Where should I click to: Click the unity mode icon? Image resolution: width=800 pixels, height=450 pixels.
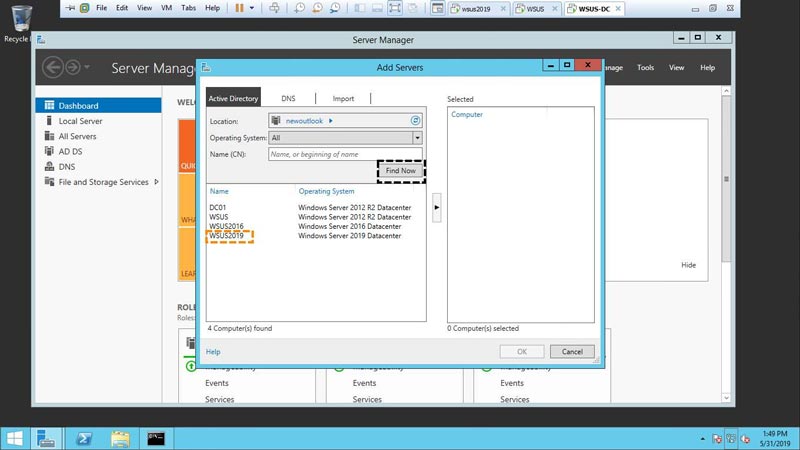coord(412,8)
